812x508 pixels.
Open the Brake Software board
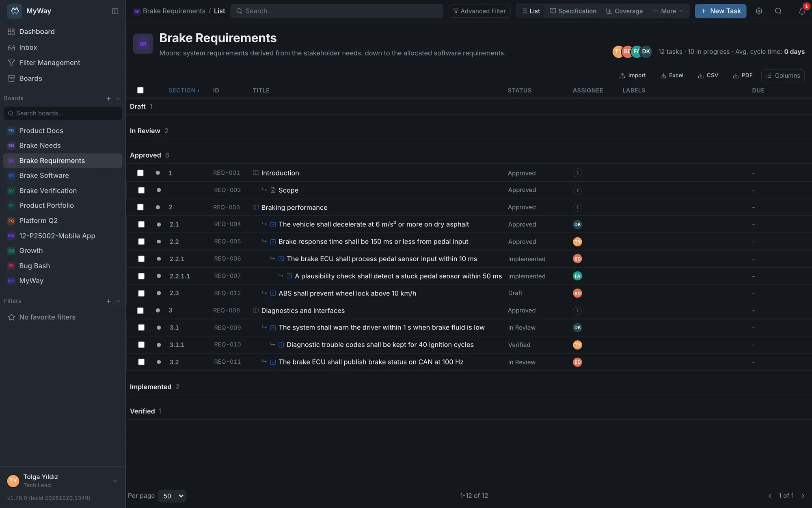[x=44, y=176]
